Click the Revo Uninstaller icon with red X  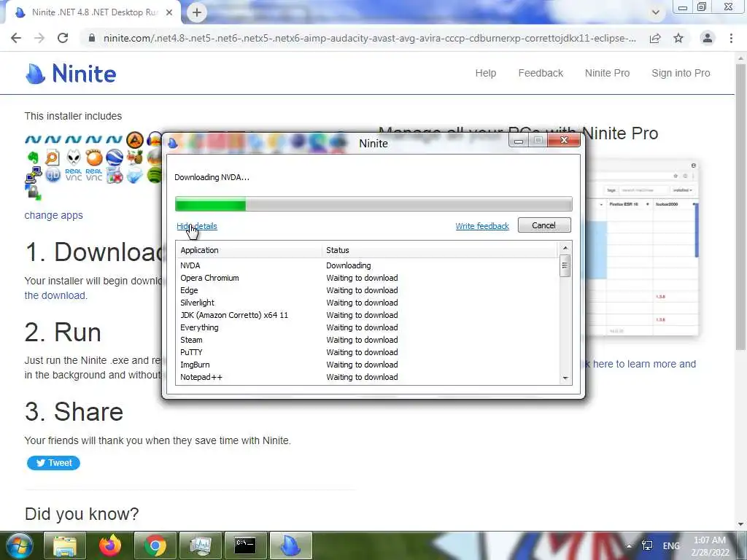(115, 175)
